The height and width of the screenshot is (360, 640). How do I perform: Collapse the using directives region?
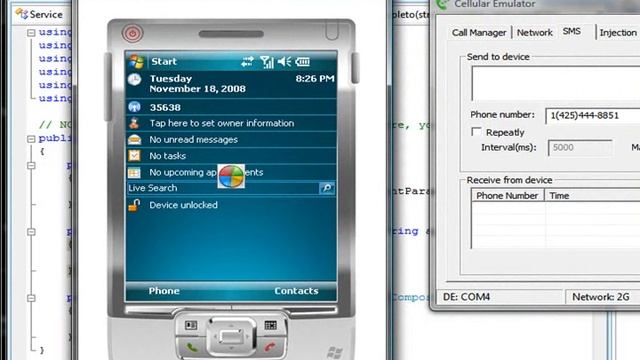pyautogui.click(x=31, y=32)
